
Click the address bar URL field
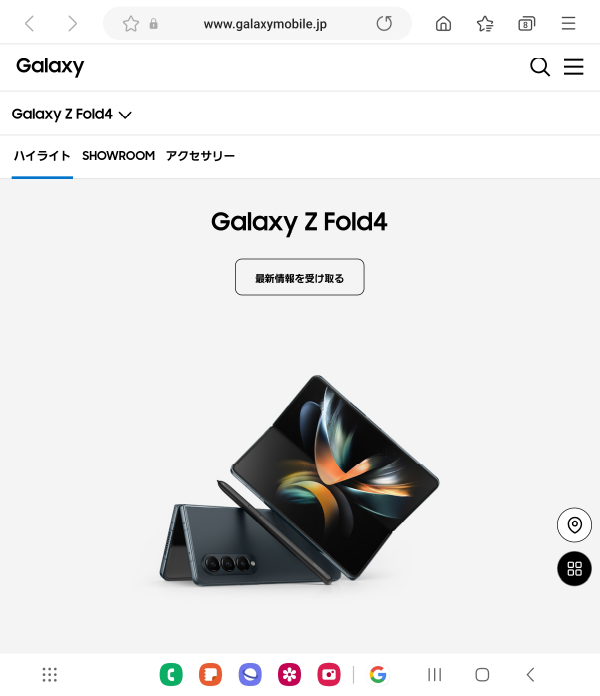pyautogui.click(x=265, y=24)
